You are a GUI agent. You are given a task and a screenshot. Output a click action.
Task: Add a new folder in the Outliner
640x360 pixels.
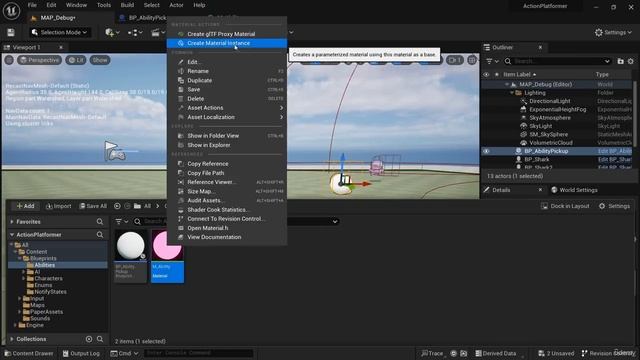coord(620,61)
